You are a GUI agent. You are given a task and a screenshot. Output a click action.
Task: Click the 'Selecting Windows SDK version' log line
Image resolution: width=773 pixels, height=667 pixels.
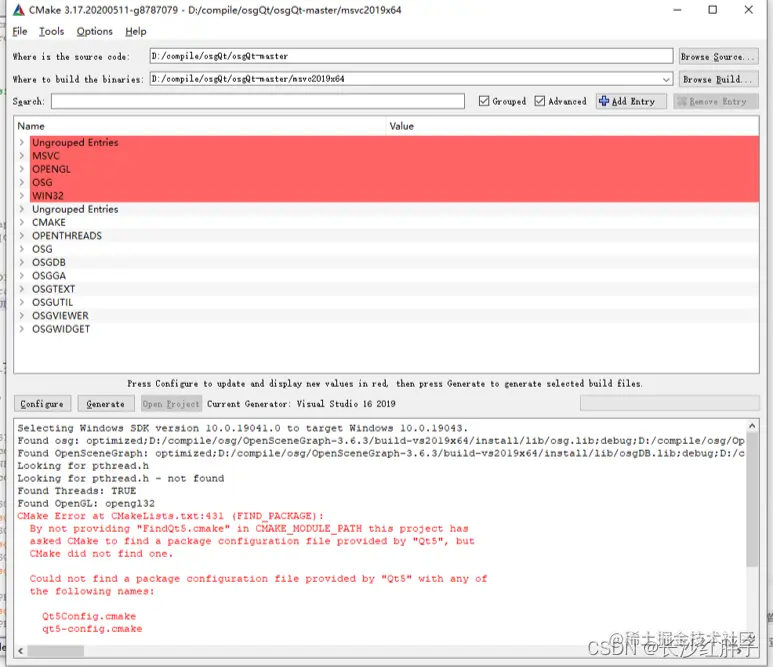(243, 428)
